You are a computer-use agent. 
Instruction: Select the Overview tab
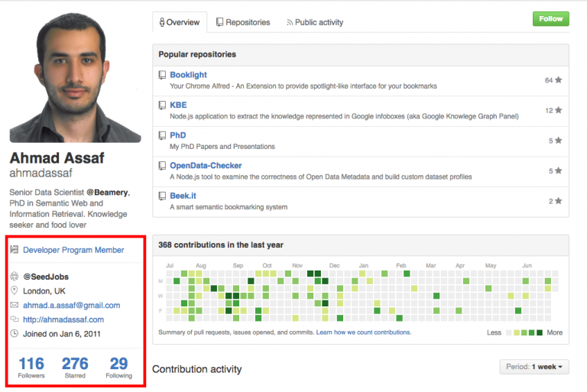click(x=180, y=22)
